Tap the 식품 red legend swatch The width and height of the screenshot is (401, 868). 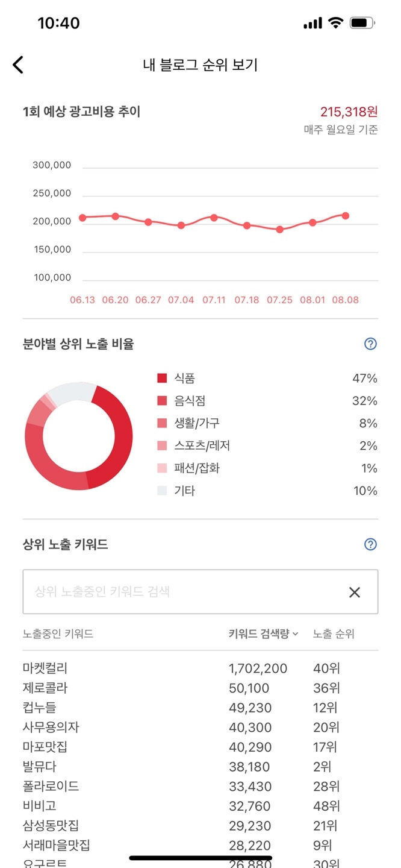pos(162,379)
